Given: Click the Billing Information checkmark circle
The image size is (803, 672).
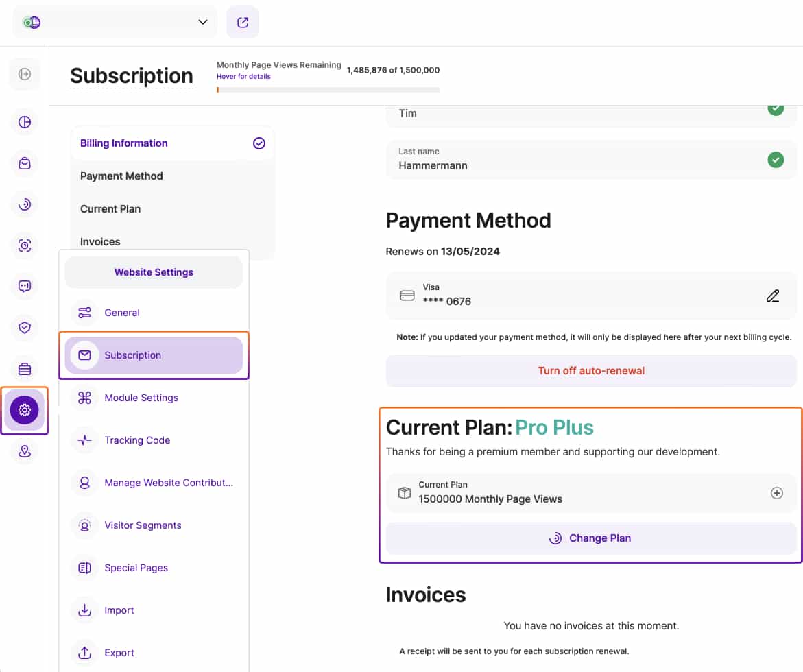Looking at the screenshot, I should tap(259, 143).
